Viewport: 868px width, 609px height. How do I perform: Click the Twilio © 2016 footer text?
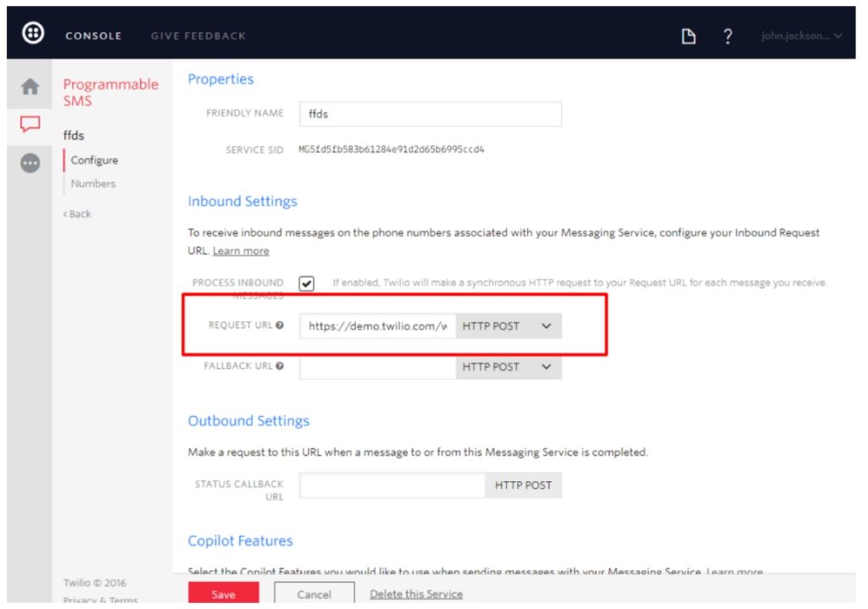coord(95,583)
